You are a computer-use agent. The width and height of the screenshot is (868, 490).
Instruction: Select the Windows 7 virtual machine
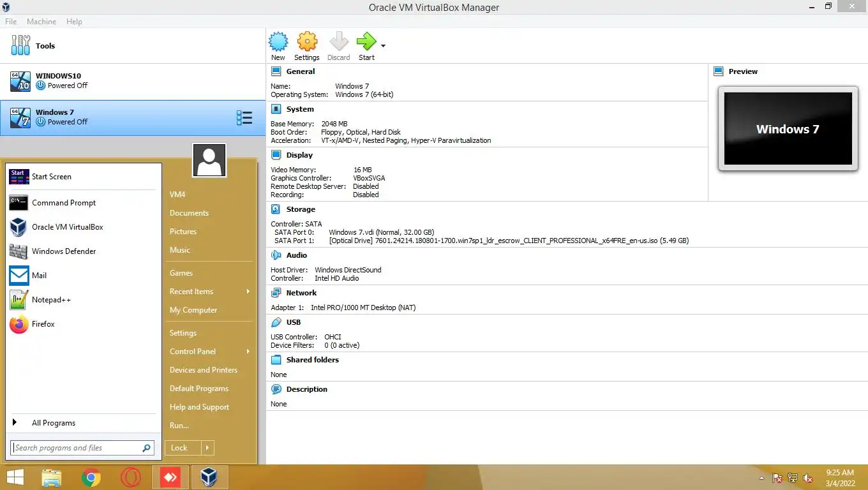[133, 117]
